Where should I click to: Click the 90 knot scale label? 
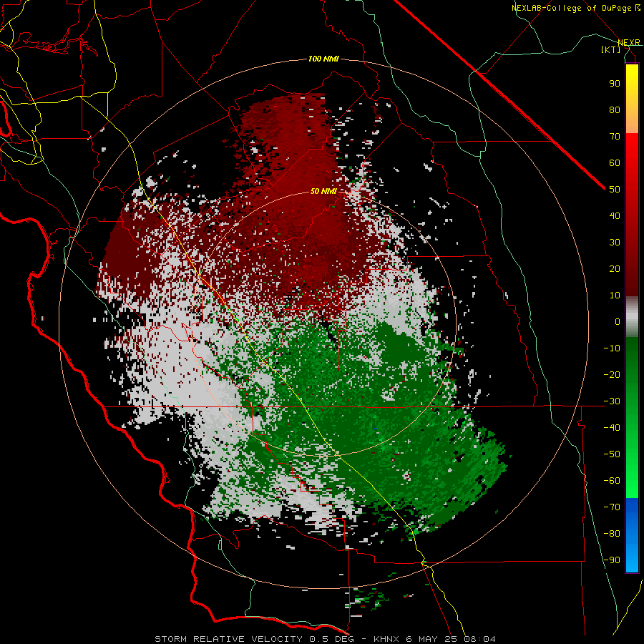(x=615, y=84)
